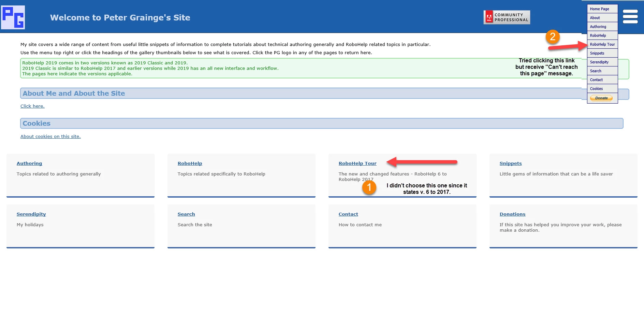The height and width of the screenshot is (322, 644).
Task: Click the 'Cookies' section heading bar
Action: [322, 123]
